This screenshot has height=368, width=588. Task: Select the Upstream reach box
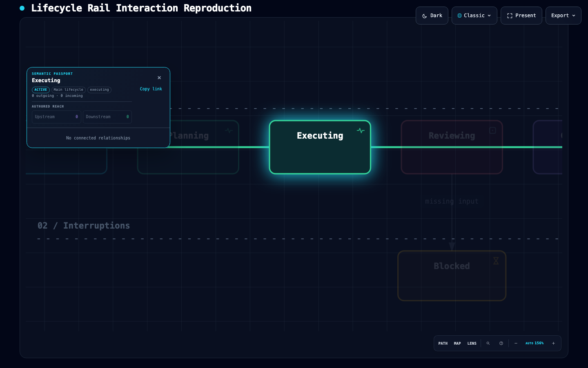(x=56, y=117)
